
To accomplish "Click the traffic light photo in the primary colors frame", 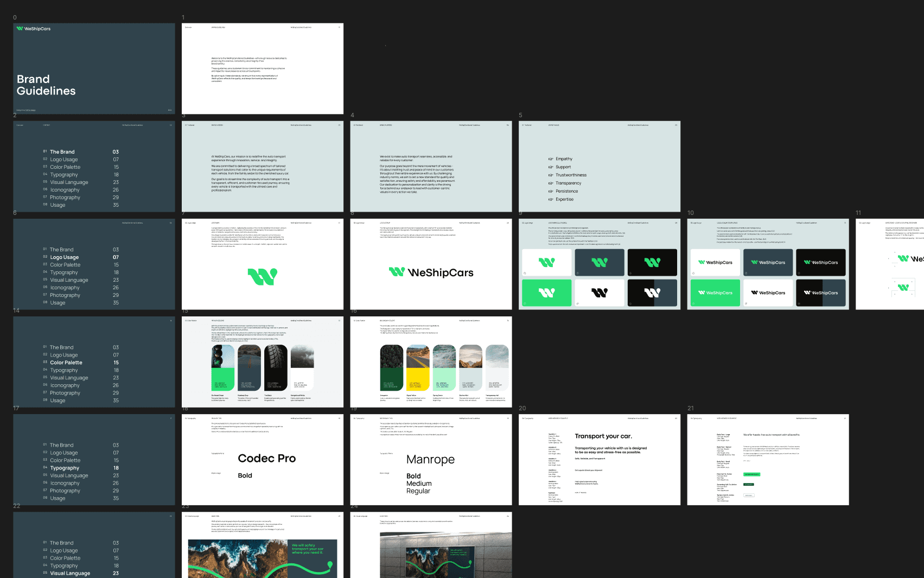I will coord(223,356).
